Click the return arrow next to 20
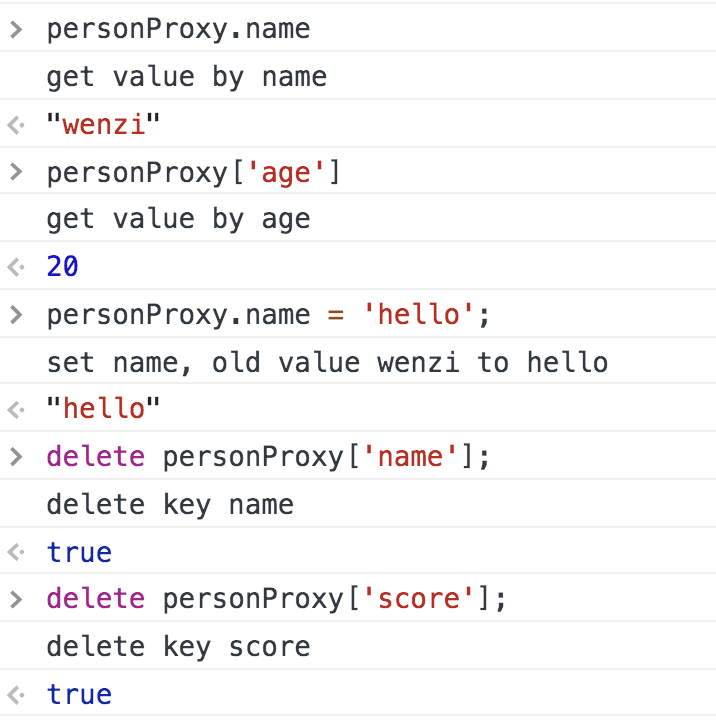 [14, 267]
